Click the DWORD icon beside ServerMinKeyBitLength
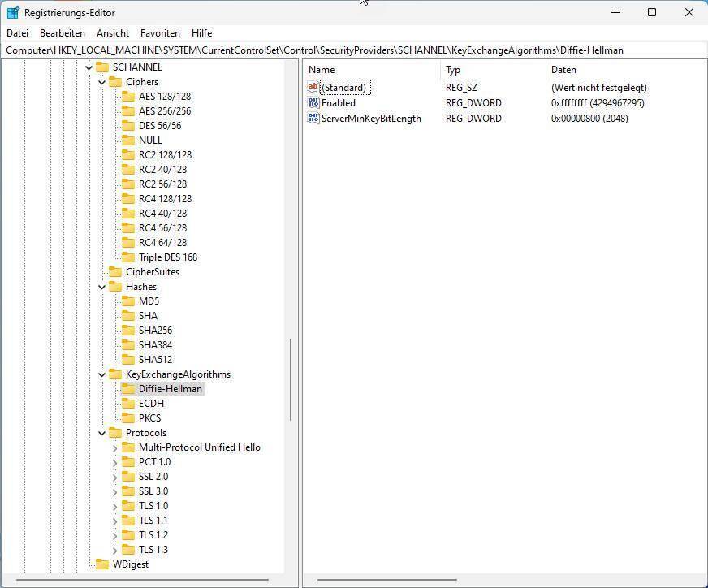This screenshot has width=708, height=588. (313, 119)
